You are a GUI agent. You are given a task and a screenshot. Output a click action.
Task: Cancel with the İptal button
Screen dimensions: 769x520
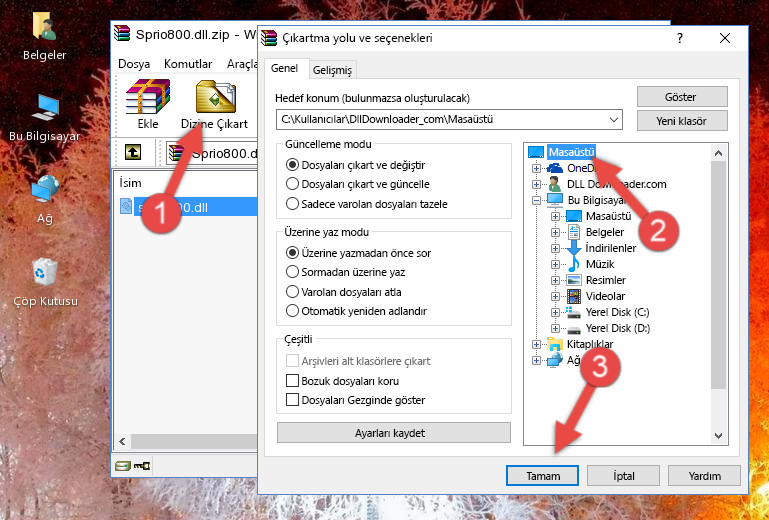[x=623, y=476]
